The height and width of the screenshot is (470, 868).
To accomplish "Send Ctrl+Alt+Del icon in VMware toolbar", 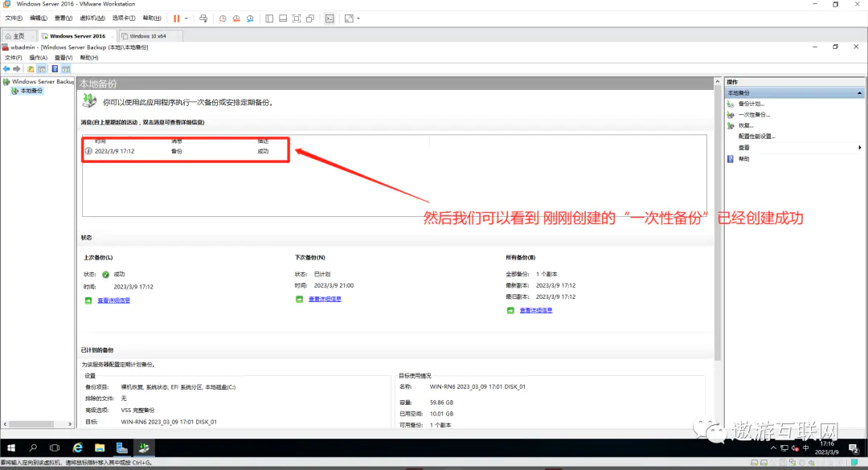I will (x=203, y=18).
